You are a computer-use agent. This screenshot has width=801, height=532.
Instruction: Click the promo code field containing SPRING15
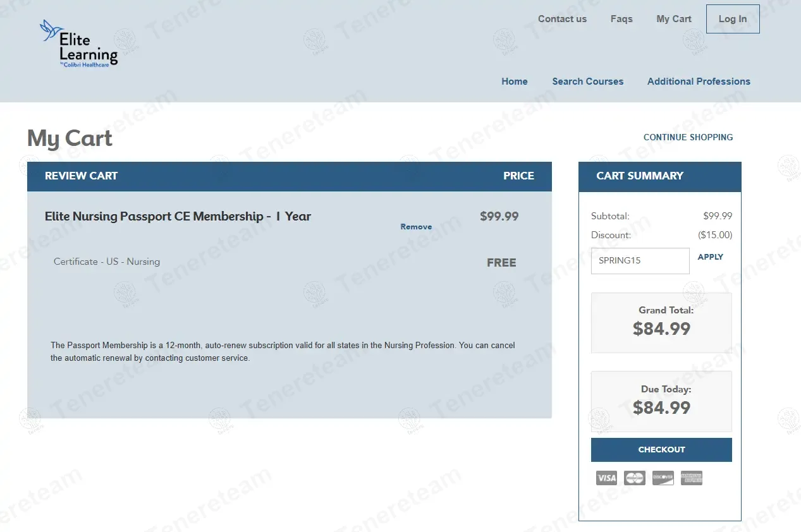click(x=640, y=261)
